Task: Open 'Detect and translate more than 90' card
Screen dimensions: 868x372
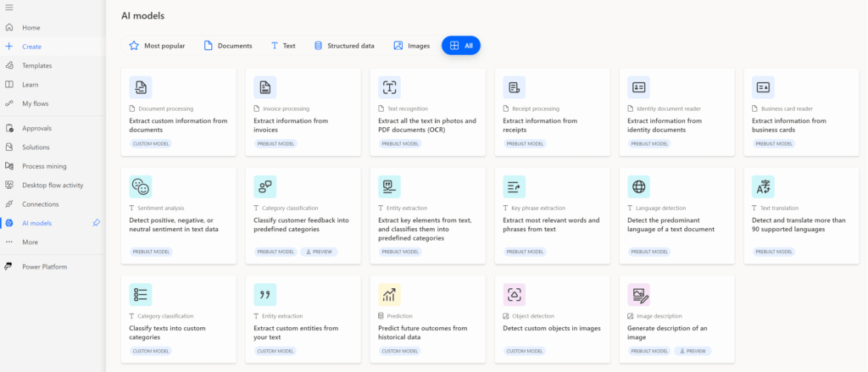Action: pos(802,216)
